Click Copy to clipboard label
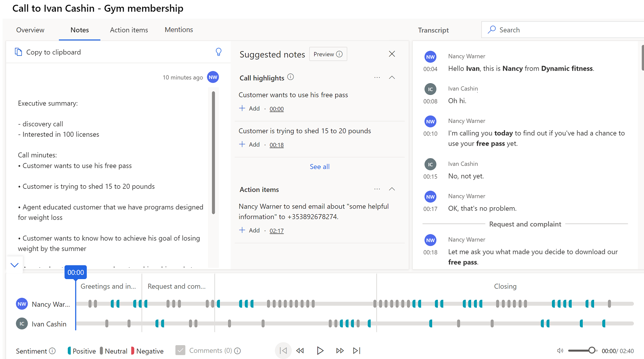Screen dimensions: 644x359 54,52
